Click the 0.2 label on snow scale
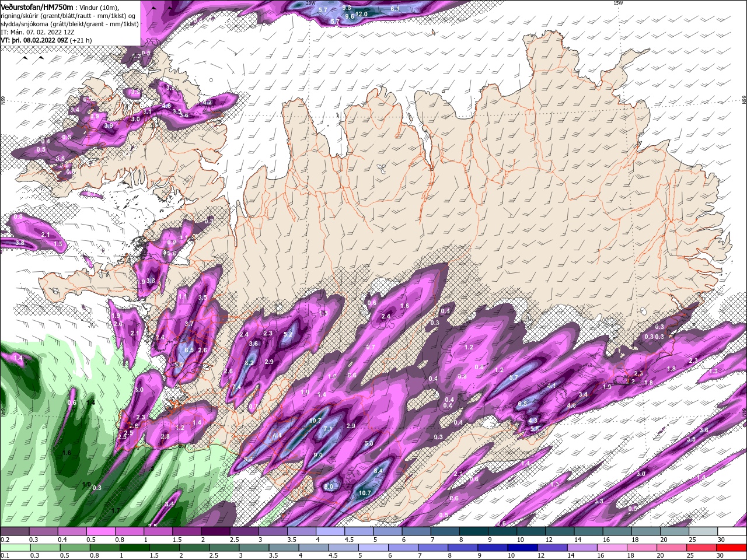 5,540
